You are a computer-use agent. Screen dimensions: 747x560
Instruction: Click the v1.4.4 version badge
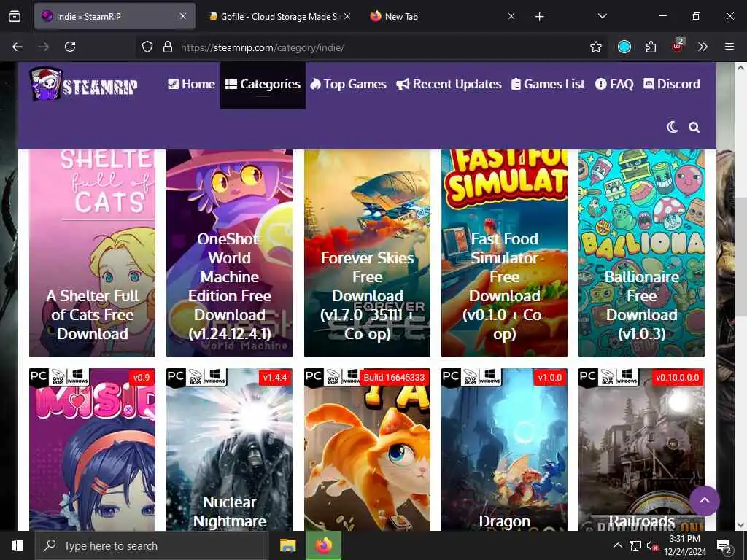275,378
